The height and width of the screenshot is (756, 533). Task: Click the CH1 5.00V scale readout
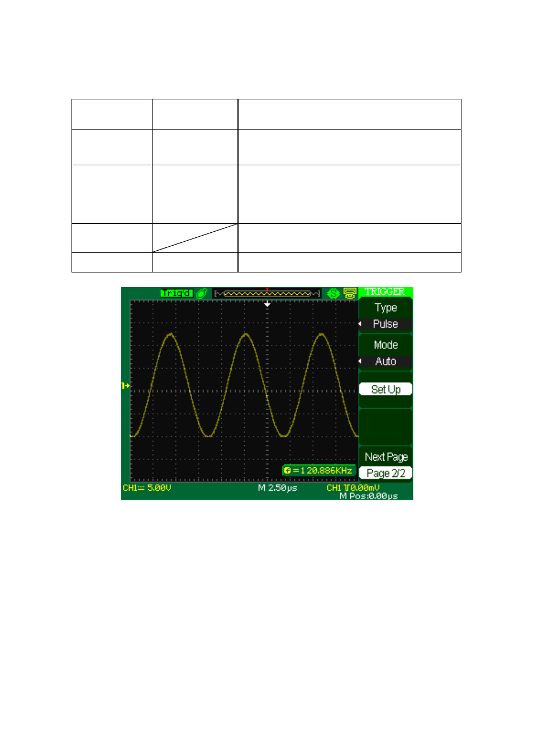(147, 487)
